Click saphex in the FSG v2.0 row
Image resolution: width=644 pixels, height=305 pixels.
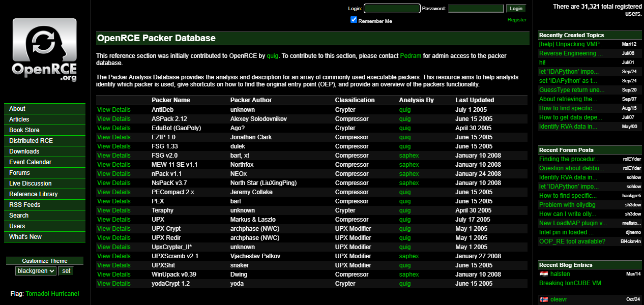(x=409, y=156)
